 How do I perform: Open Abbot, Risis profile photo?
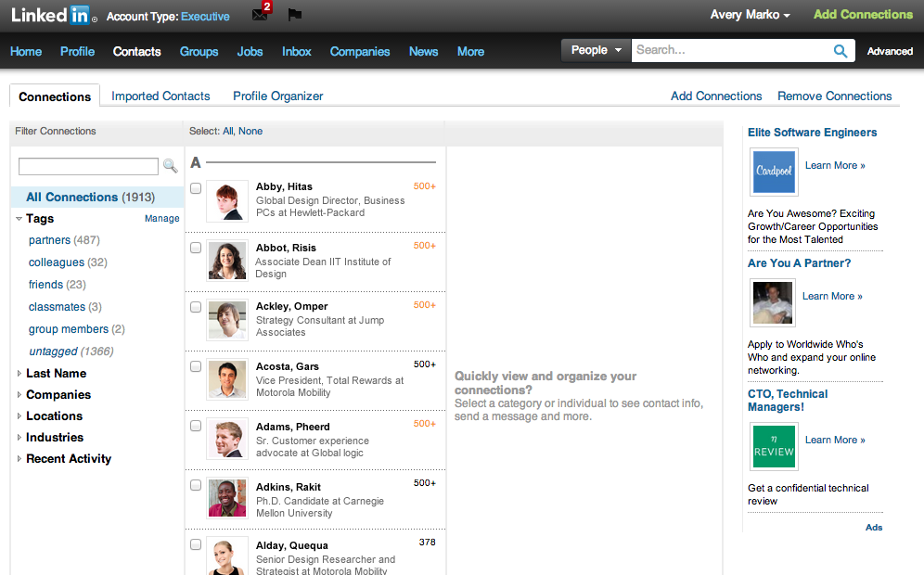pos(227,261)
